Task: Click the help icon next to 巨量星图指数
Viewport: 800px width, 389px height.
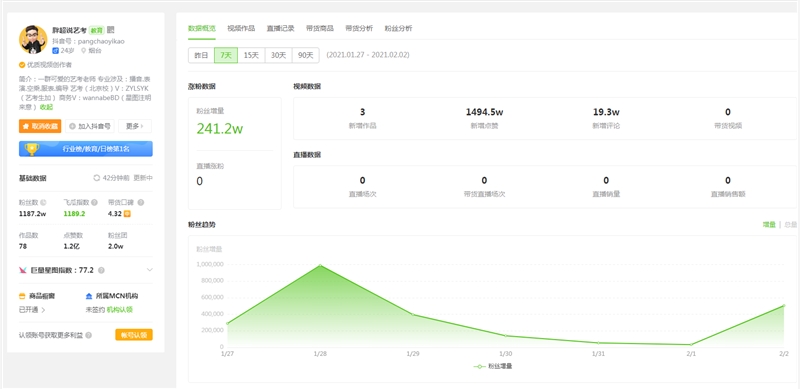Action: pos(101,270)
